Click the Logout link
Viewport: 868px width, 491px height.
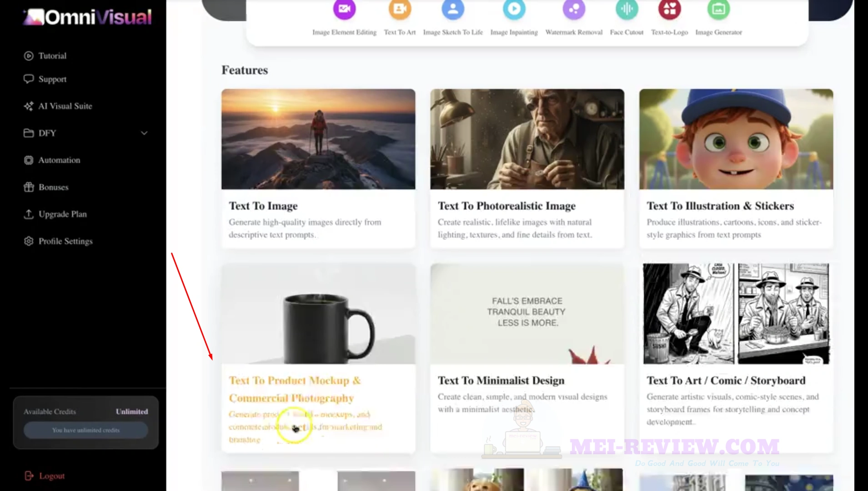tap(52, 476)
